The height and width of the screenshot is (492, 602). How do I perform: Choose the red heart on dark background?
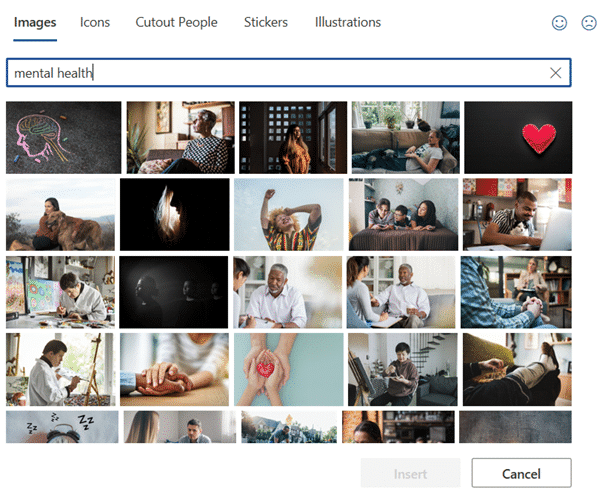[x=518, y=137]
